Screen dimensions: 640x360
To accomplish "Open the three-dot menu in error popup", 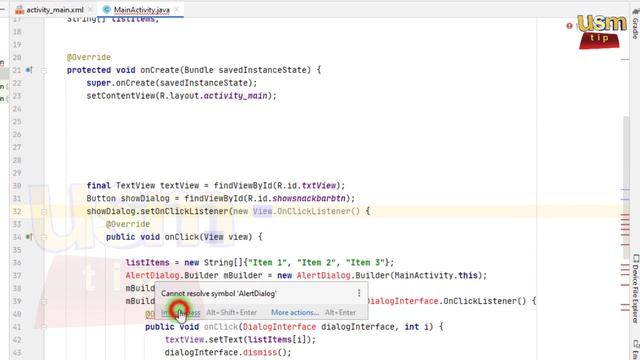I will 359,293.
